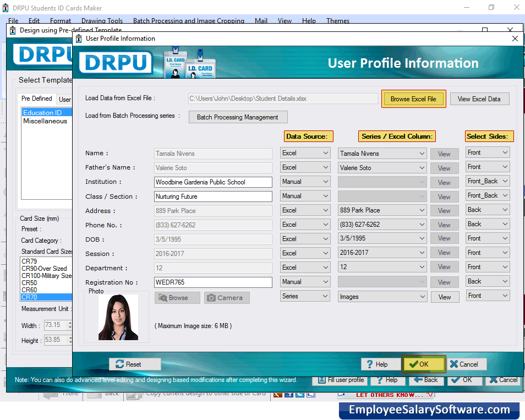The image size is (525, 420).
Task: Open Batch Processing Management
Action: click(238, 117)
